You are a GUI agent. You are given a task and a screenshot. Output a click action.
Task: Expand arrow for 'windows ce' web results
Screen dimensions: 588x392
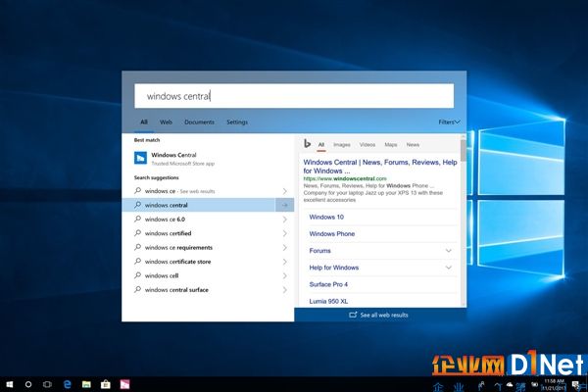pyautogui.click(x=284, y=191)
